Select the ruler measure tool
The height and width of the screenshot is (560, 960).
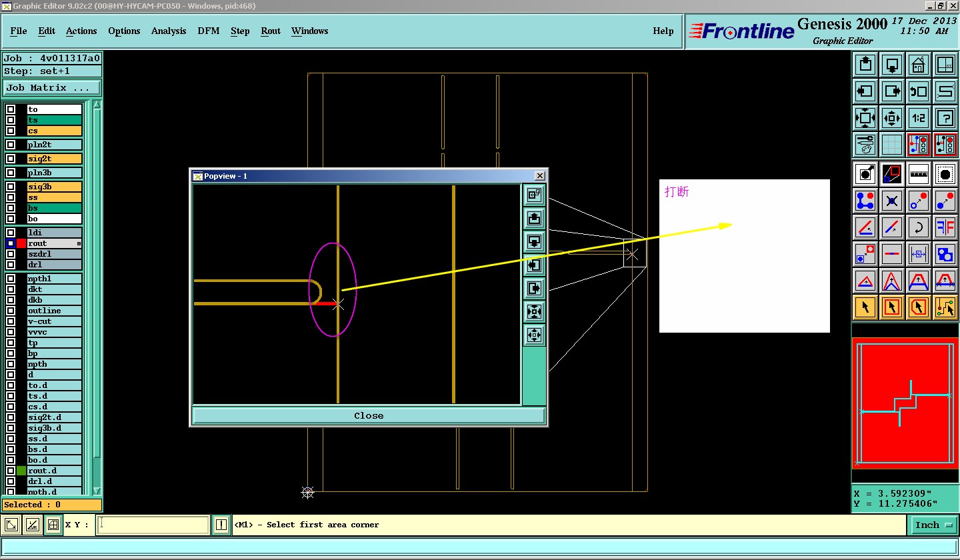click(919, 175)
